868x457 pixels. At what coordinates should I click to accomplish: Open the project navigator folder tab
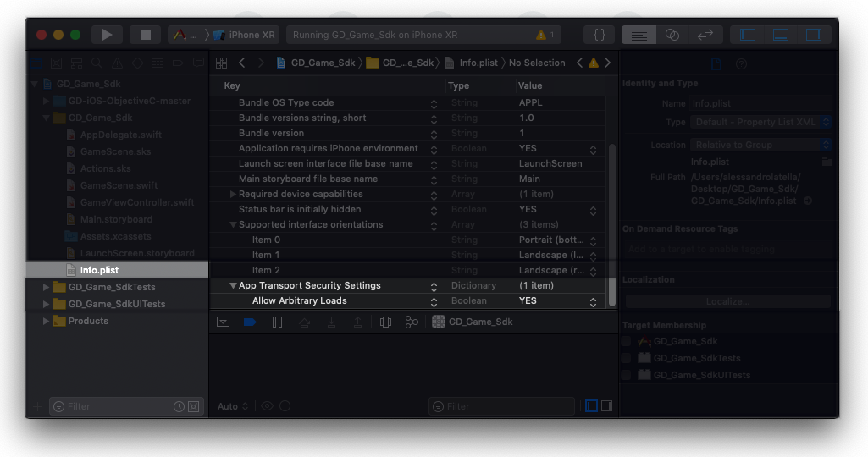(36, 63)
